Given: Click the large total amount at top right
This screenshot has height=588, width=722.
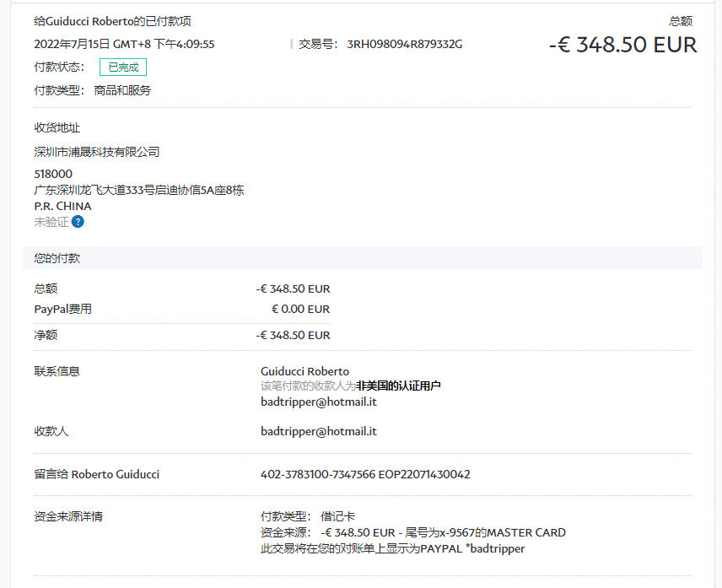Looking at the screenshot, I should click(x=622, y=45).
